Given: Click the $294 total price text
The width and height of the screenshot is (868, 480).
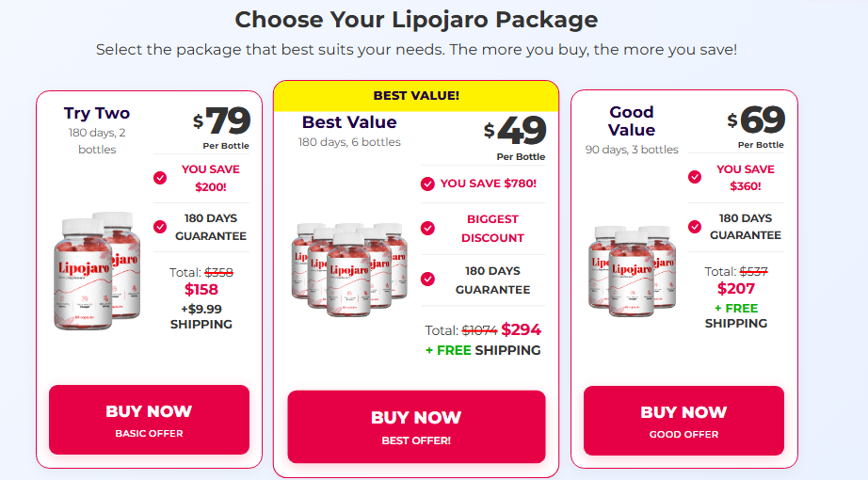Looking at the screenshot, I should click(522, 330).
